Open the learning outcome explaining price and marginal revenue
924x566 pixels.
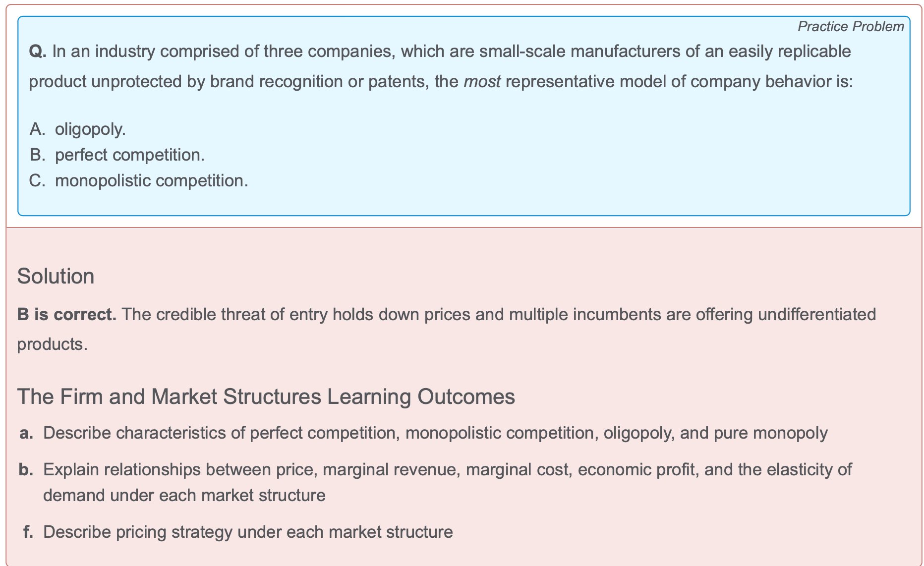[447, 469]
